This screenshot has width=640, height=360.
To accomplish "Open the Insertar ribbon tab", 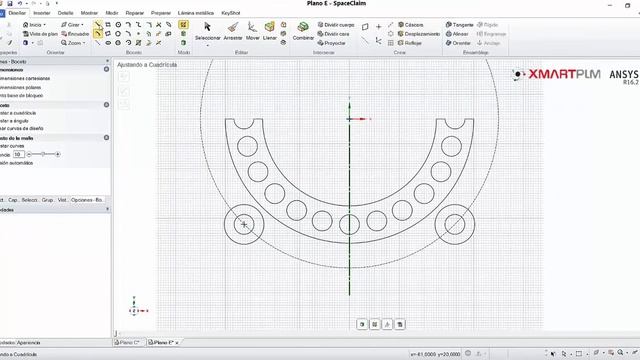I will click(x=42, y=13).
